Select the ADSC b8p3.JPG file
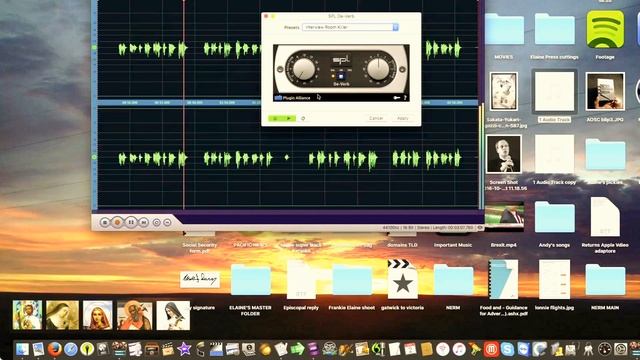640x360 pixels. pyautogui.click(x=605, y=92)
